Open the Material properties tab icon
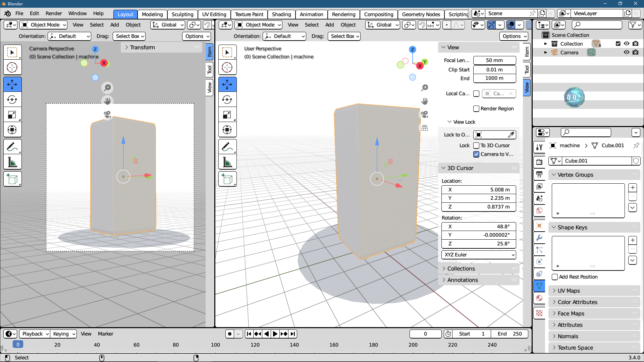Viewport: 644px width, 362px height. pyautogui.click(x=539, y=298)
